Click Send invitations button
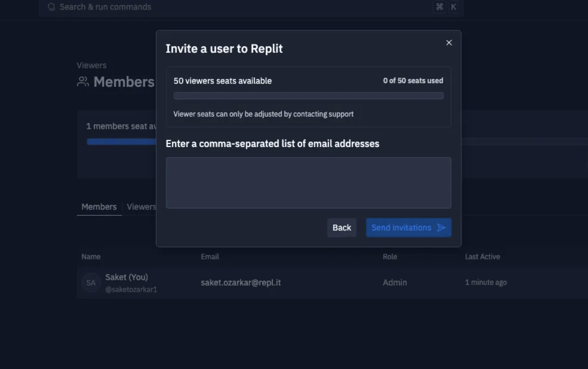Image resolution: width=588 pixels, height=369 pixels. 408,228
